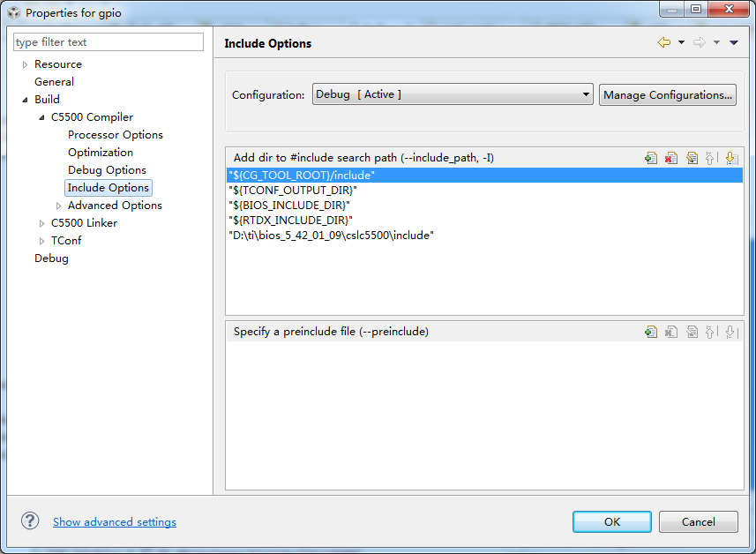Close the Properties for gpio dialog
The width and height of the screenshot is (756, 554).
729,9
